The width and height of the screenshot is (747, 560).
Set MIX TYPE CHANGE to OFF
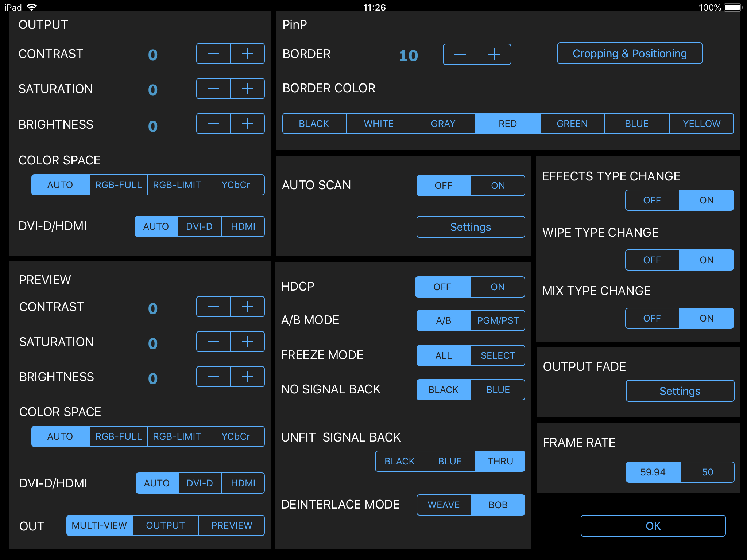tap(652, 319)
